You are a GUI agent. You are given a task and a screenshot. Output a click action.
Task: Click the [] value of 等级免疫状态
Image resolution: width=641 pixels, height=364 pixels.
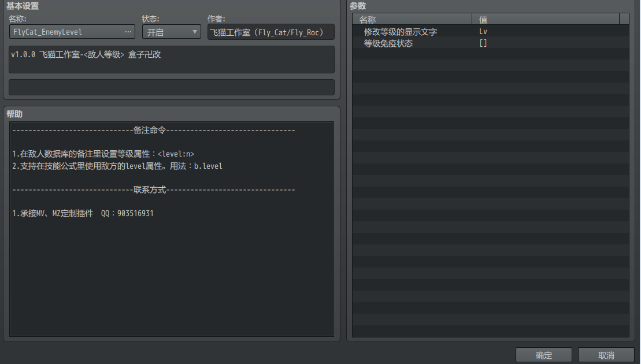pos(483,43)
